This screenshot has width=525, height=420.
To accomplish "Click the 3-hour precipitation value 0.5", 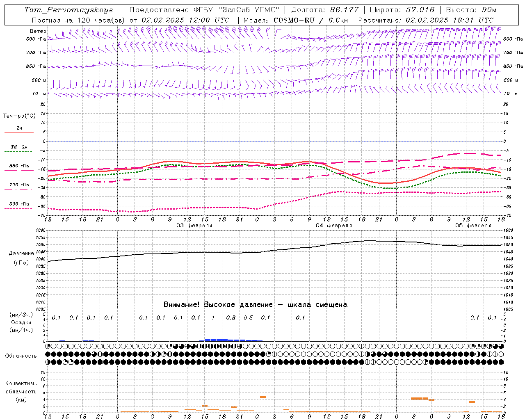I will [x=249, y=318].
